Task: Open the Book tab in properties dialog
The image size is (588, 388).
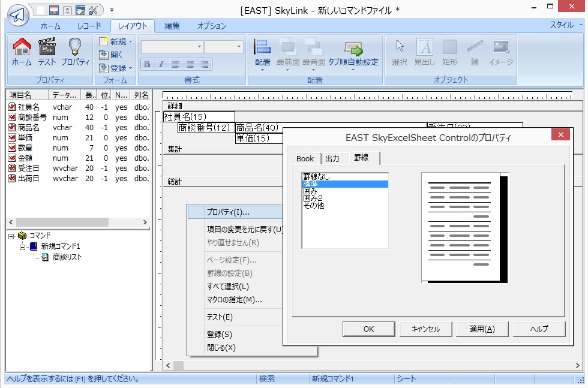Action: pyautogui.click(x=305, y=158)
